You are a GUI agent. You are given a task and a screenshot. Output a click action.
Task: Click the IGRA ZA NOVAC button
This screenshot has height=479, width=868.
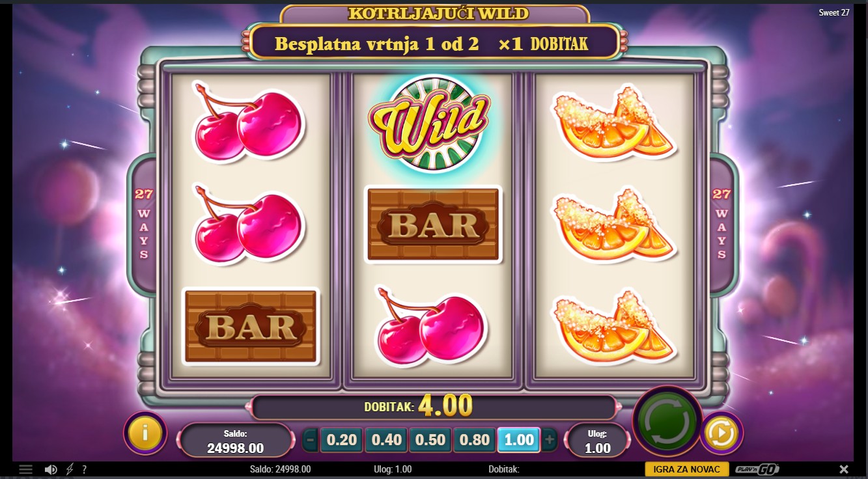pos(686,469)
